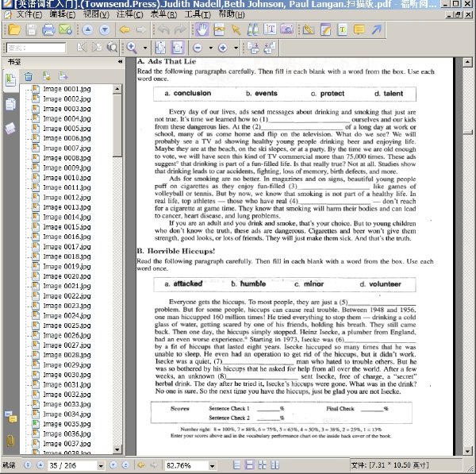Image resolution: width=476 pixels, height=474 pixels.
Task: Select the text Highlight tool
Action: 343,29
